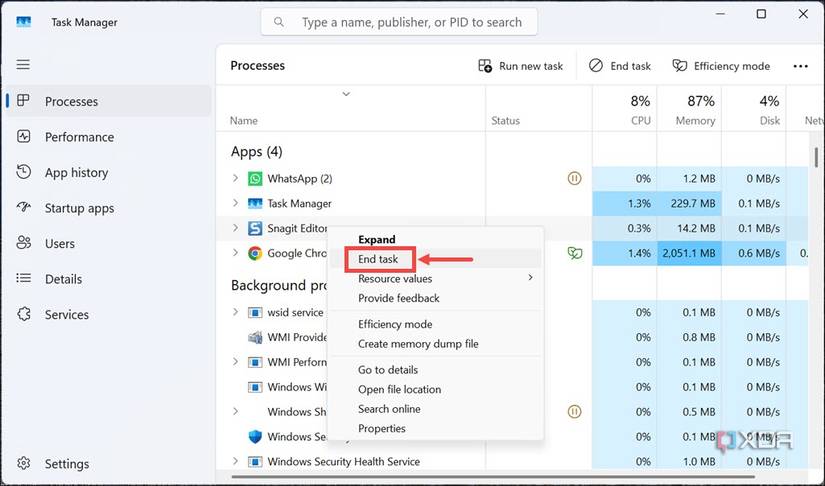Click Run new task button

tap(521, 66)
